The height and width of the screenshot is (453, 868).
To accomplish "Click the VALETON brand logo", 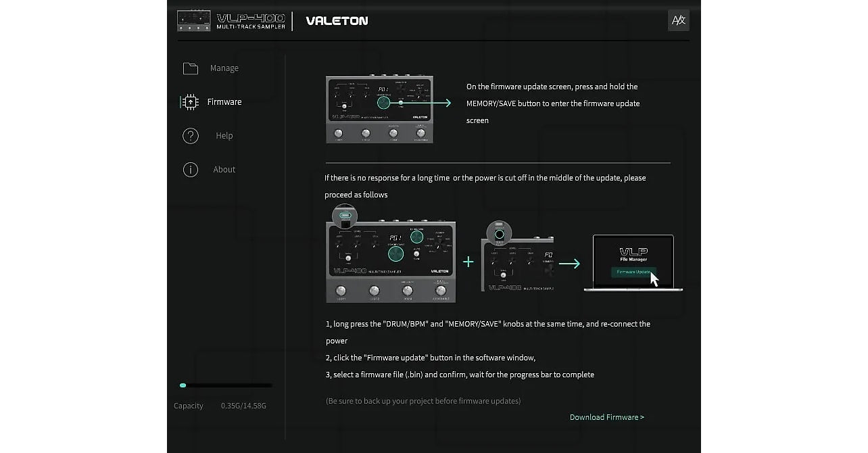I will tap(337, 21).
